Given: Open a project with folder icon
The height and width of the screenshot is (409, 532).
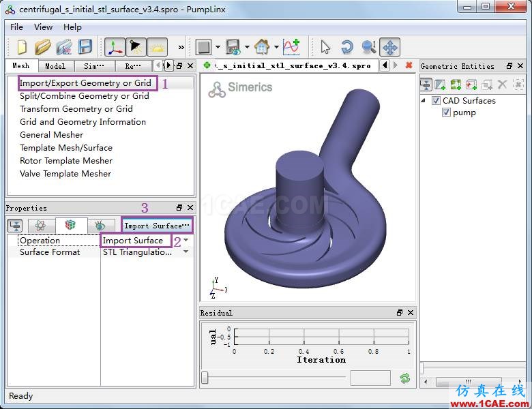Looking at the screenshot, I should 42,47.
